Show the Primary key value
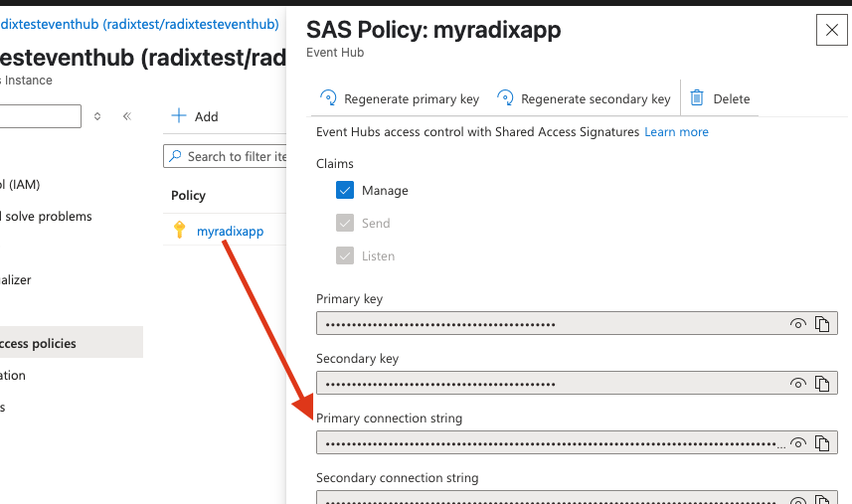 [x=797, y=324]
